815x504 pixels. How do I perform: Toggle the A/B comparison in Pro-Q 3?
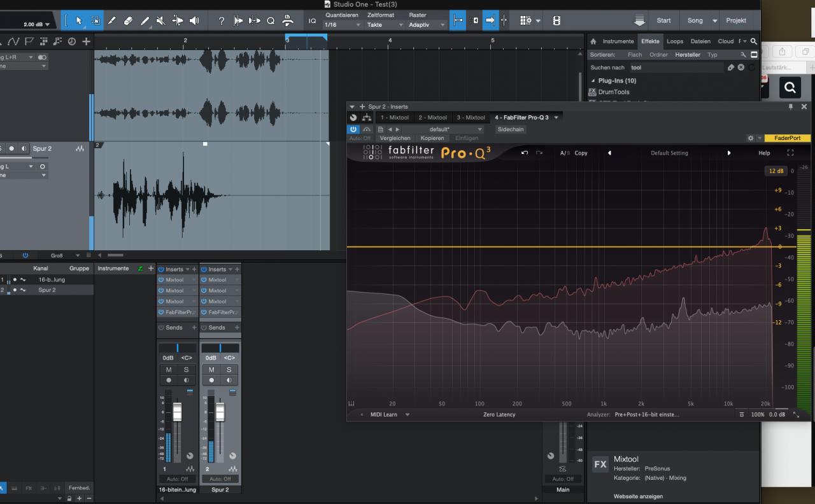(x=565, y=153)
